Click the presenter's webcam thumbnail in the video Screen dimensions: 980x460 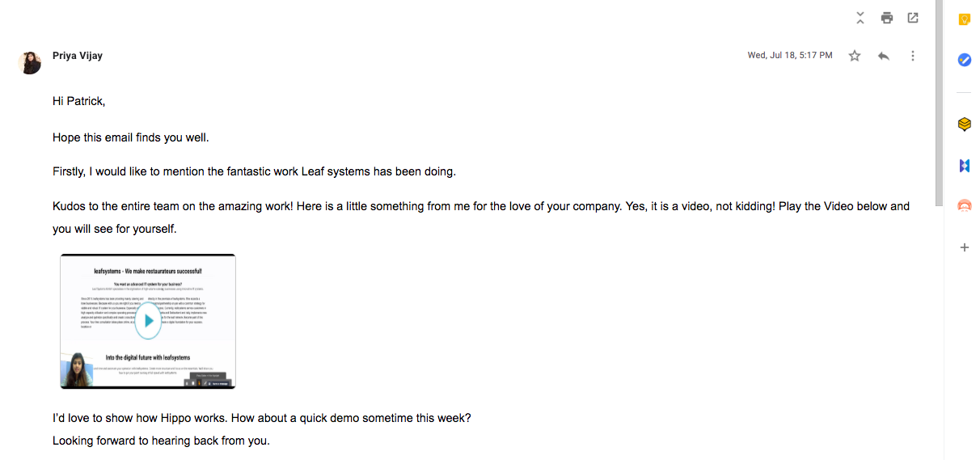(77, 370)
